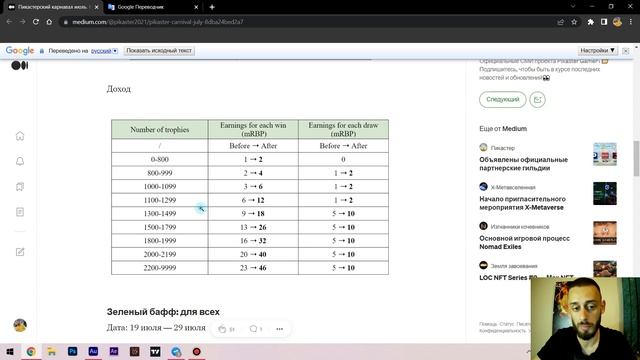Open the profile avatar in Medium sidebar
Image resolution: width=640 pixels, height=360 pixels.
20,325
